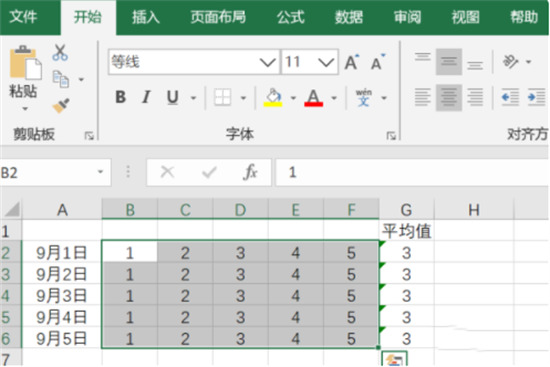Click the text orientation icon
The image size is (550, 367).
tap(510, 62)
